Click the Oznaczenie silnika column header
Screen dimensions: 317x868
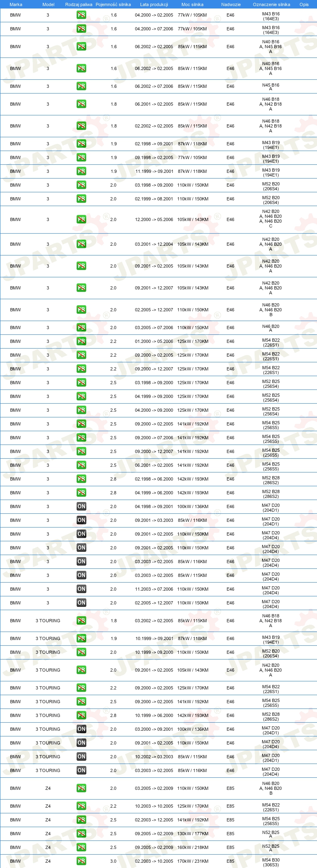[x=272, y=4]
